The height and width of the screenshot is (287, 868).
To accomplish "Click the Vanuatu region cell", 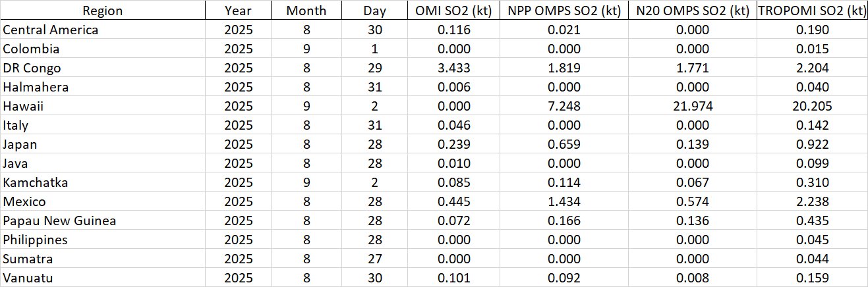I will pos(28,278).
